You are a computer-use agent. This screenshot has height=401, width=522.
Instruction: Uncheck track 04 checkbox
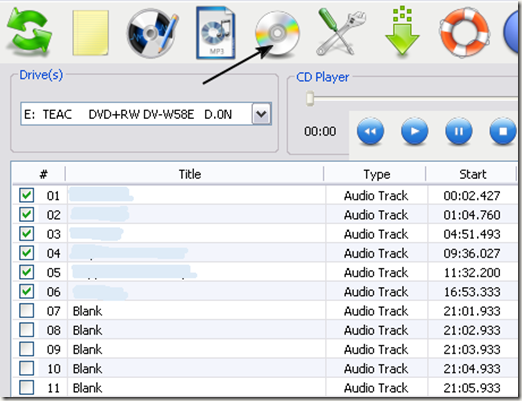pos(26,253)
